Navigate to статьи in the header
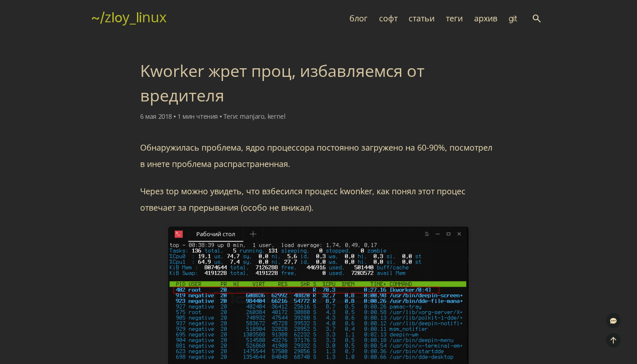This screenshot has height=364, width=637. point(421,19)
